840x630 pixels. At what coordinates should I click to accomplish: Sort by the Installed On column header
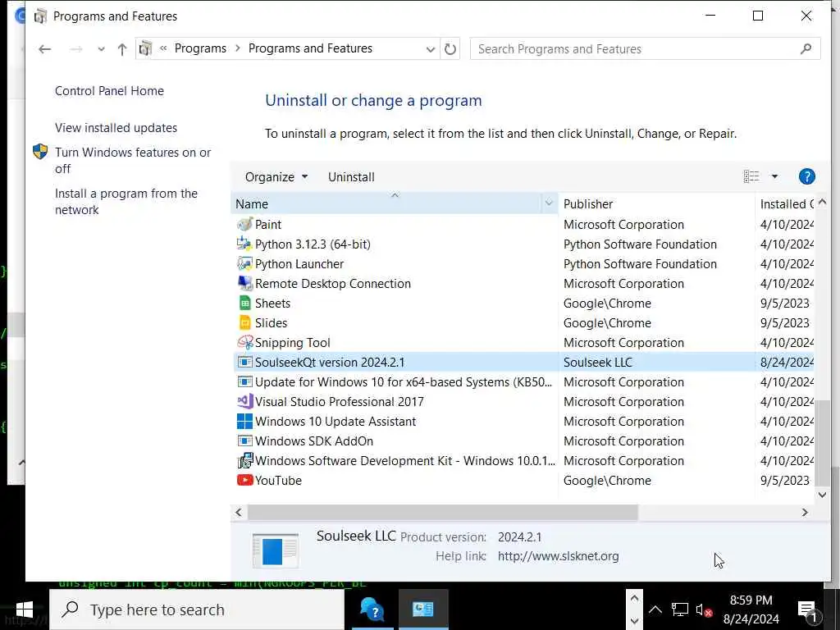(x=786, y=203)
